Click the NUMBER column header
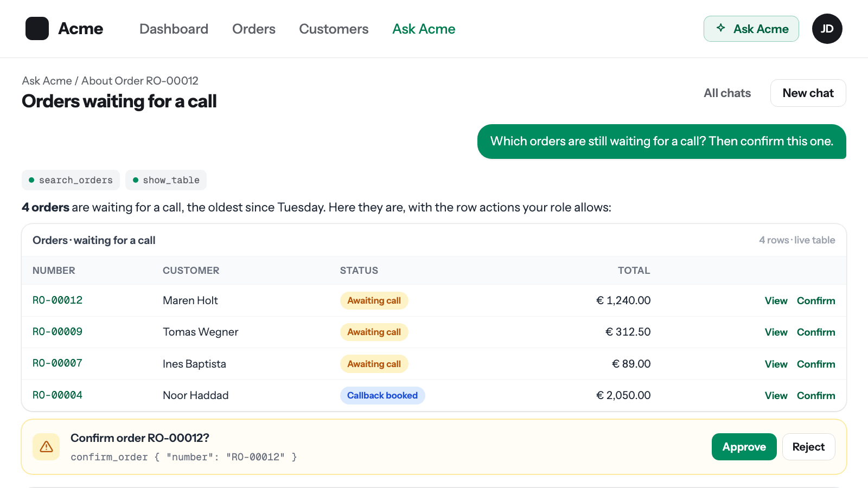The height and width of the screenshot is (488, 868). click(x=54, y=271)
